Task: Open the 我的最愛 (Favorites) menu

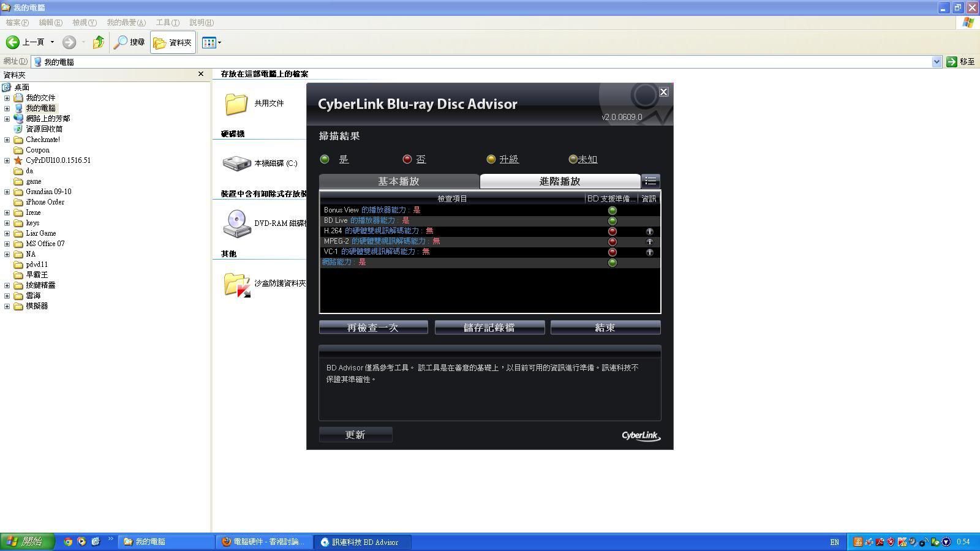Action: [126, 23]
